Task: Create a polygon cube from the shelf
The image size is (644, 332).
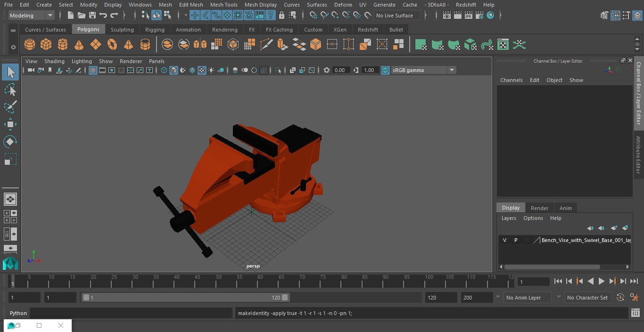Action: pyautogui.click(x=46, y=45)
